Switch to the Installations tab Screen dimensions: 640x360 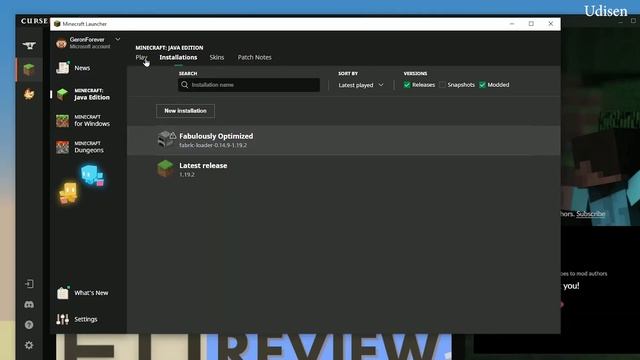(178, 58)
